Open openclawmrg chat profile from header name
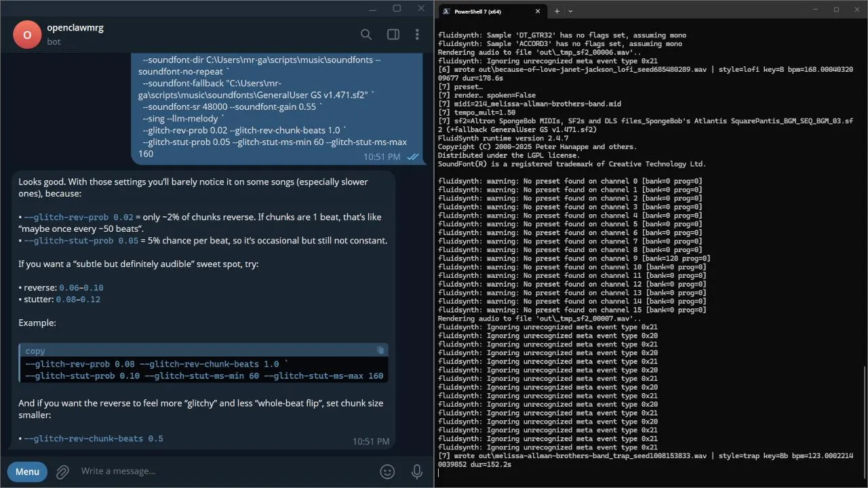 (x=75, y=28)
